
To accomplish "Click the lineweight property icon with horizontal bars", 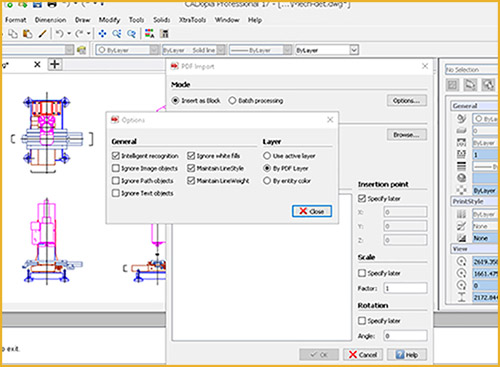I will coord(461,166).
